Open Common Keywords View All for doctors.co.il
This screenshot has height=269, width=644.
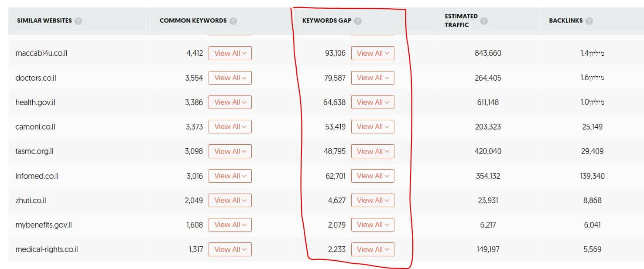[230, 78]
